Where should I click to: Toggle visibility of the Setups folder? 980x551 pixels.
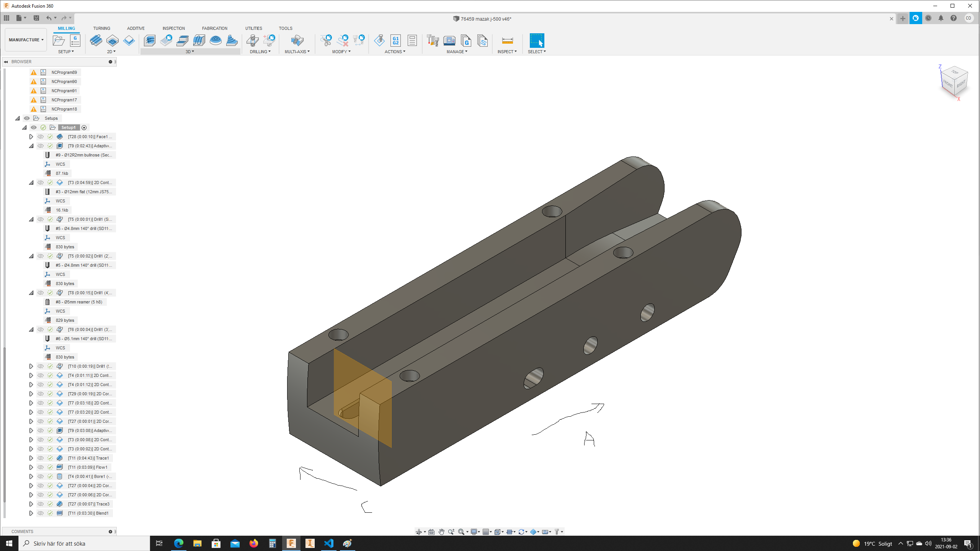point(27,118)
